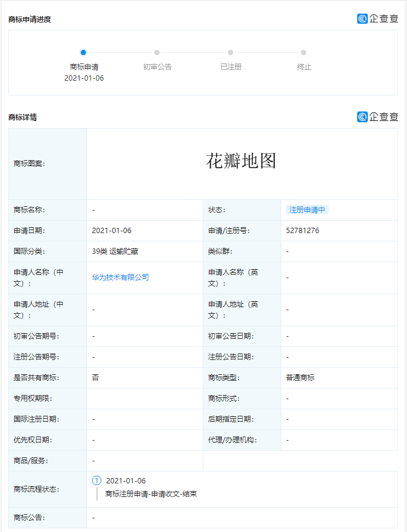Image resolution: width=407 pixels, height=532 pixels.
Task: Click the grey 初审公告 progress dot
Action: (x=157, y=52)
